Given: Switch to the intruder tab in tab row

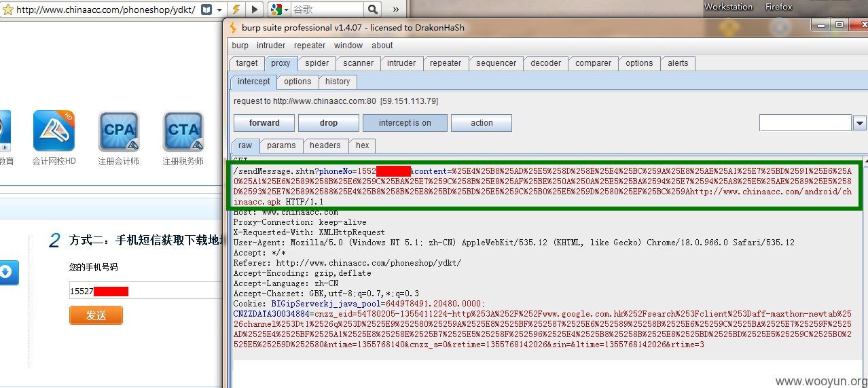Looking at the screenshot, I should [401, 63].
